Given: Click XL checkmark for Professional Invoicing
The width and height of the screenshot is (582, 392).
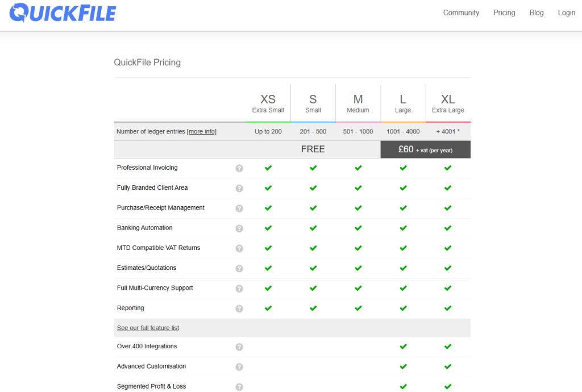Looking at the screenshot, I should (x=448, y=168).
